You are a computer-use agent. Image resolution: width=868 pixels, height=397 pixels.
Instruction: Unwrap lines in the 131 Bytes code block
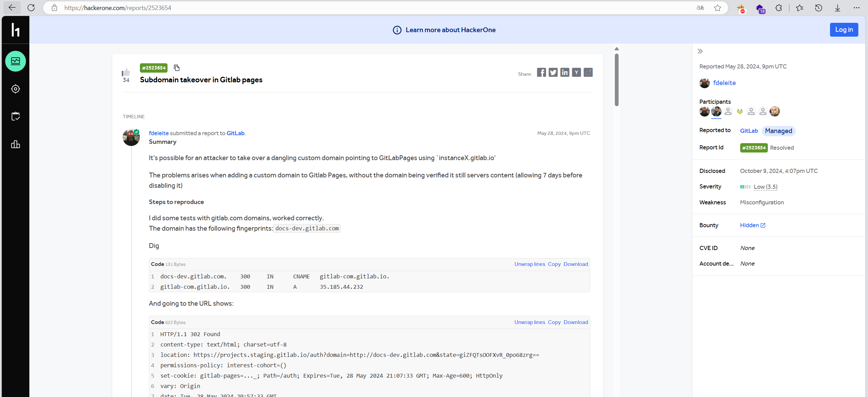click(x=530, y=264)
